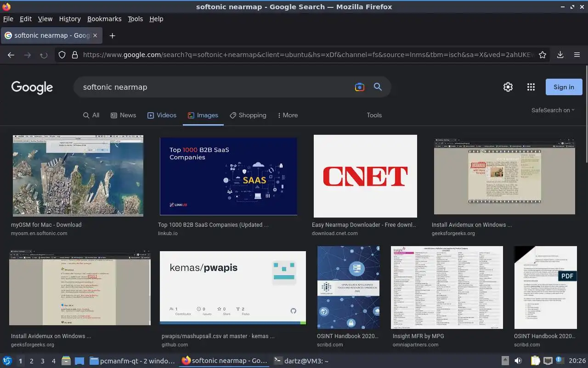The width and height of the screenshot is (588, 368).
Task: Reload the current page
Action: [x=44, y=55]
